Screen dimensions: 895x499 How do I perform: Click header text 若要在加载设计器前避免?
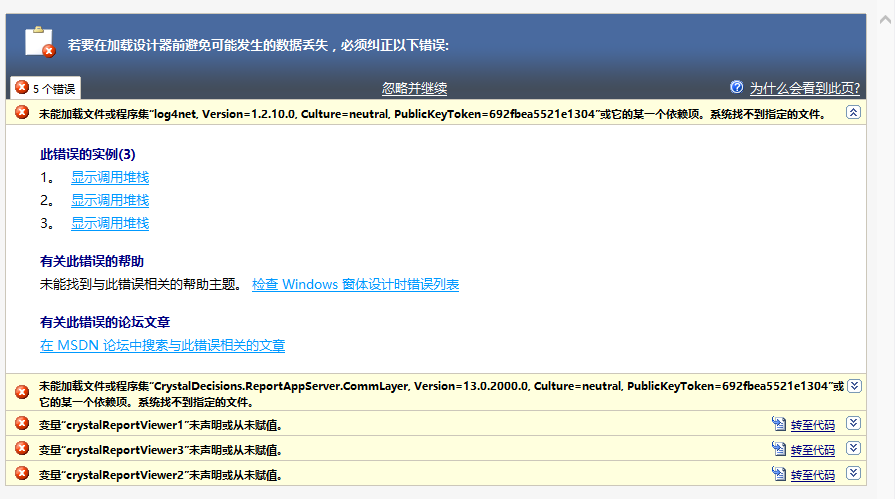click(258, 46)
